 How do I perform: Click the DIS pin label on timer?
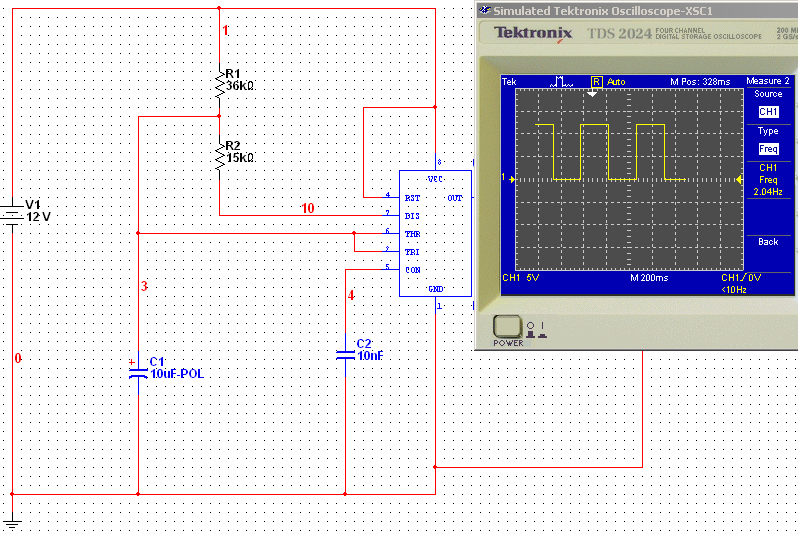412,216
